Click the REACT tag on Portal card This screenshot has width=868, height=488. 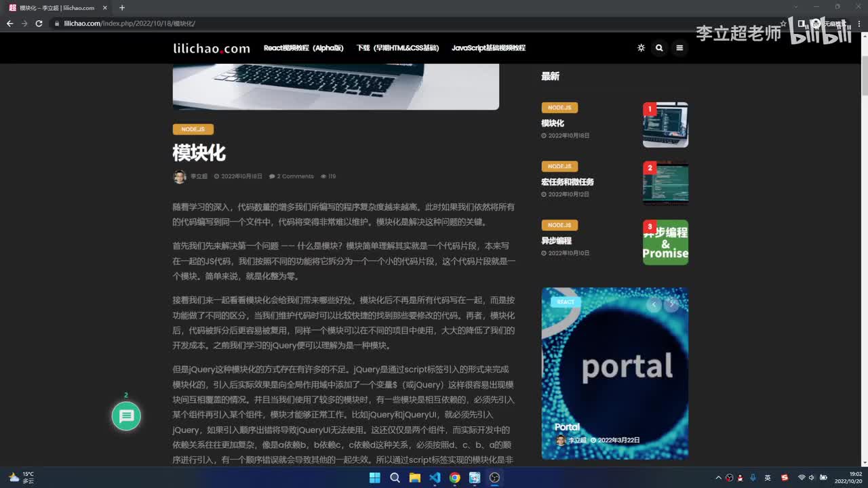[x=566, y=302]
